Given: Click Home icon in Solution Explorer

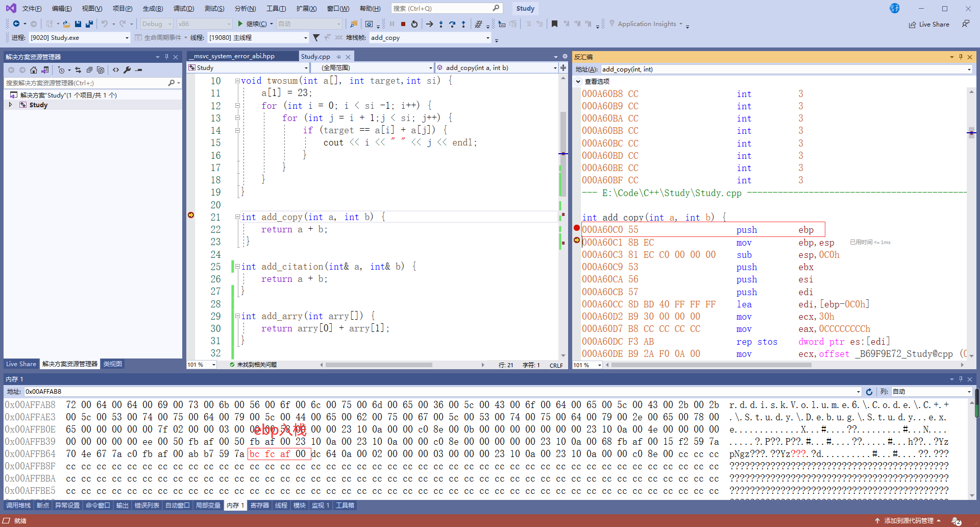Looking at the screenshot, I should click(x=34, y=70).
